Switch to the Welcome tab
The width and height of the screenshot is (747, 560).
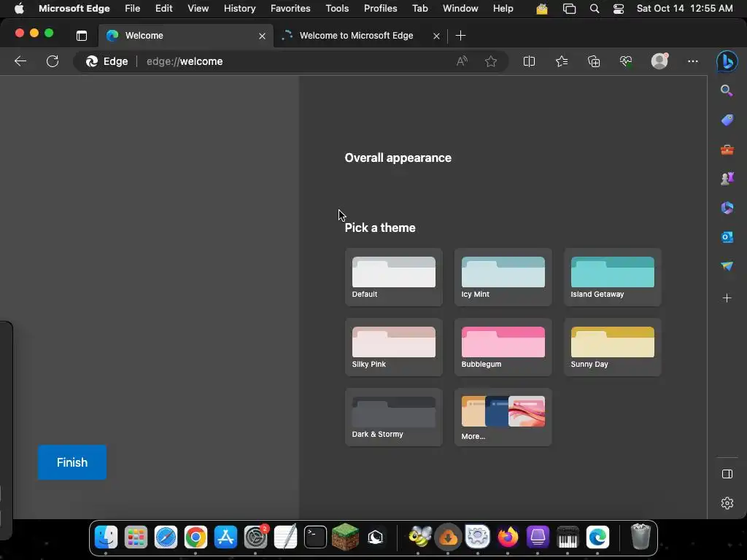click(x=186, y=36)
